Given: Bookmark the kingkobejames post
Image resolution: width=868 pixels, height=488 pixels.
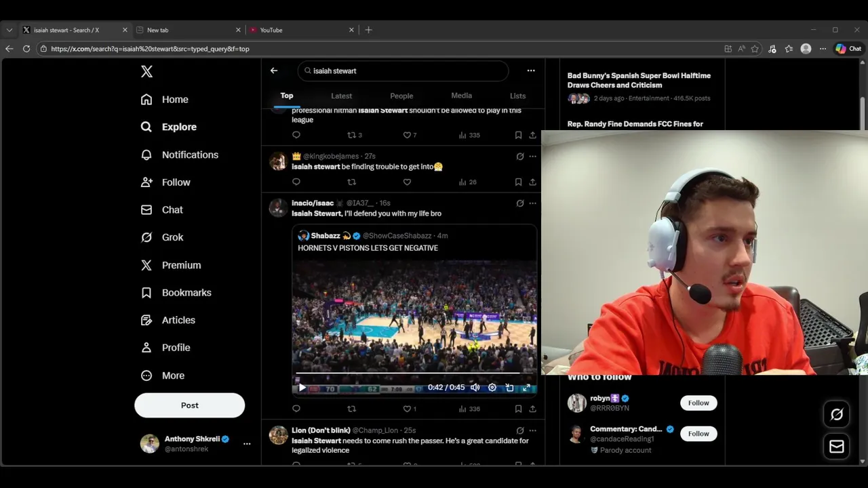Looking at the screenshot, I should click(x=518, y=182).
